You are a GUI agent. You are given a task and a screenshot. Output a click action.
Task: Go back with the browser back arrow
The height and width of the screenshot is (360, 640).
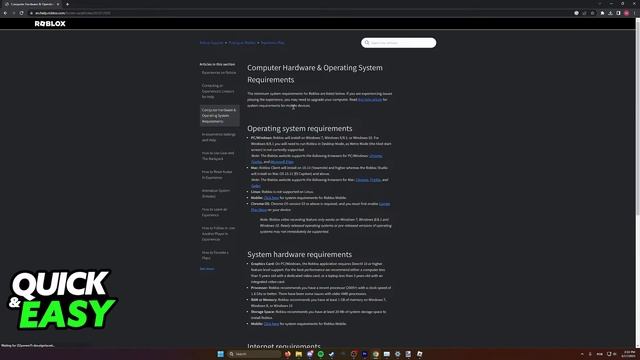tap(5, 13)
